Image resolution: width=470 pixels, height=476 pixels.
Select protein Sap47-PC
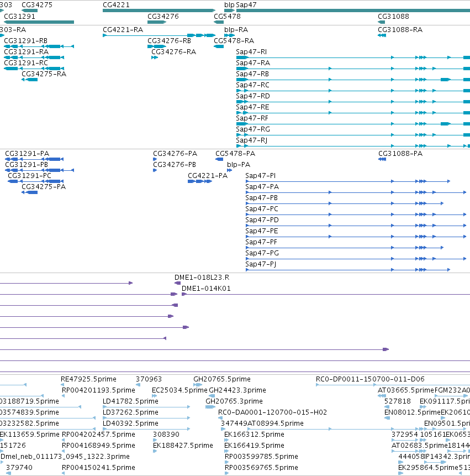262,209
